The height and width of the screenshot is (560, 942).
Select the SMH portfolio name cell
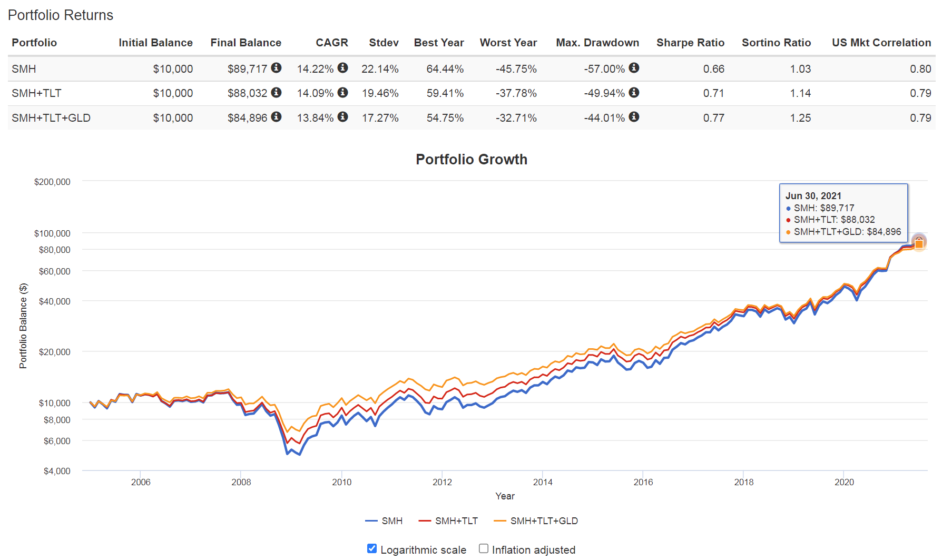click(24, 69)
